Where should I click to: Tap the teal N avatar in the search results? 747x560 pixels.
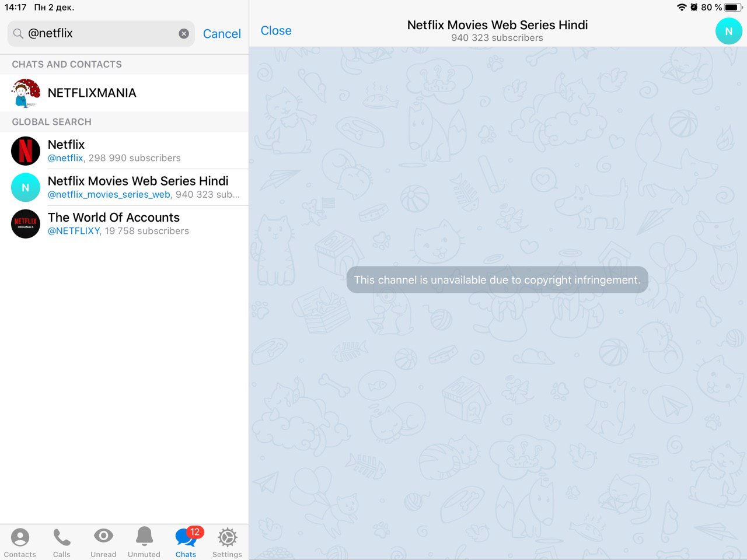point(26,187)
